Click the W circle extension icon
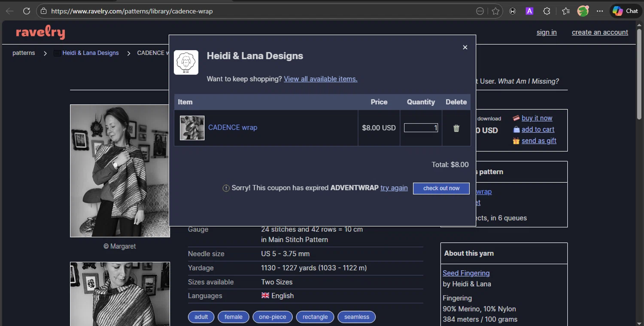This screenshot has width=644, height=326. pos(512,11)
